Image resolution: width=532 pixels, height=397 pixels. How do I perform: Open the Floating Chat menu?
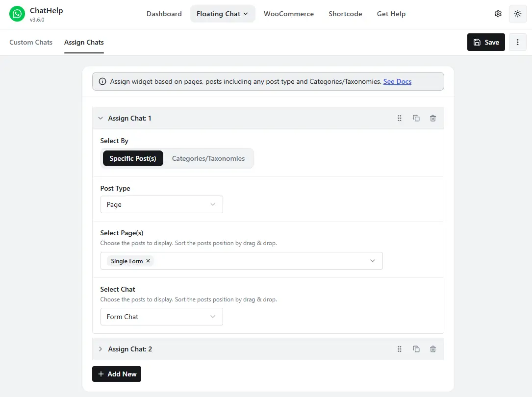click(x=223, y=14)
